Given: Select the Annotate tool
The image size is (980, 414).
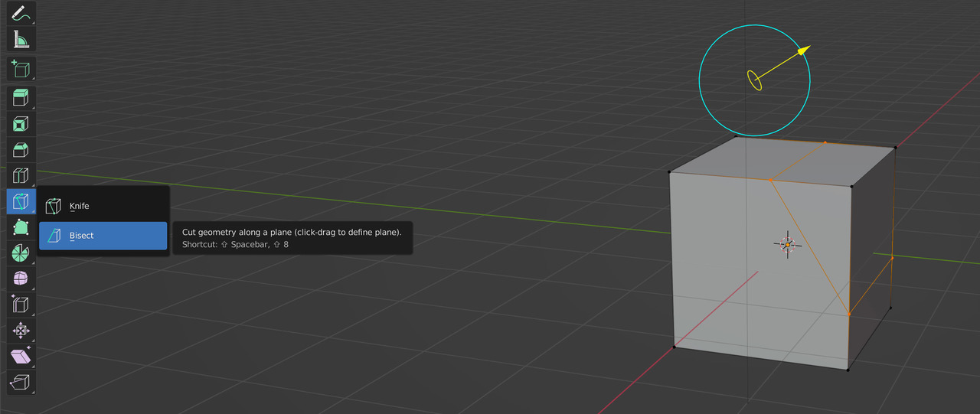Looking at the screenshot, I should tap(21, 13).
